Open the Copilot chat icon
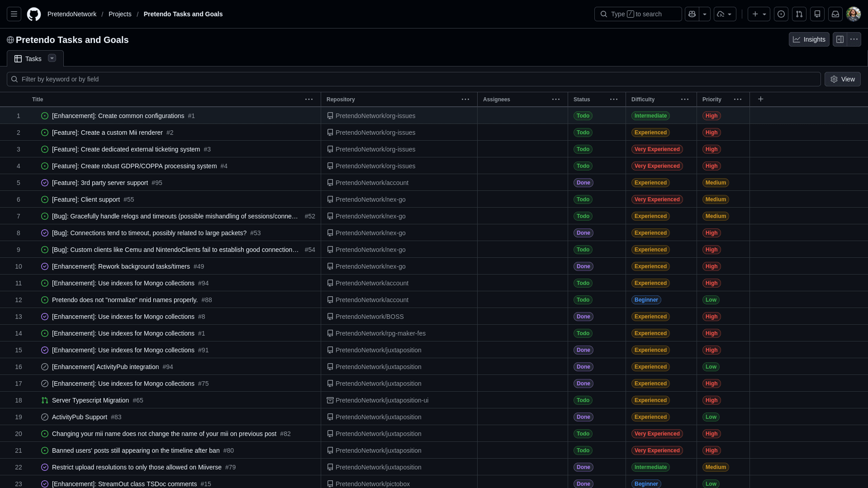The width and height of the screenshot is (868, 488). (x=692, y=14)
